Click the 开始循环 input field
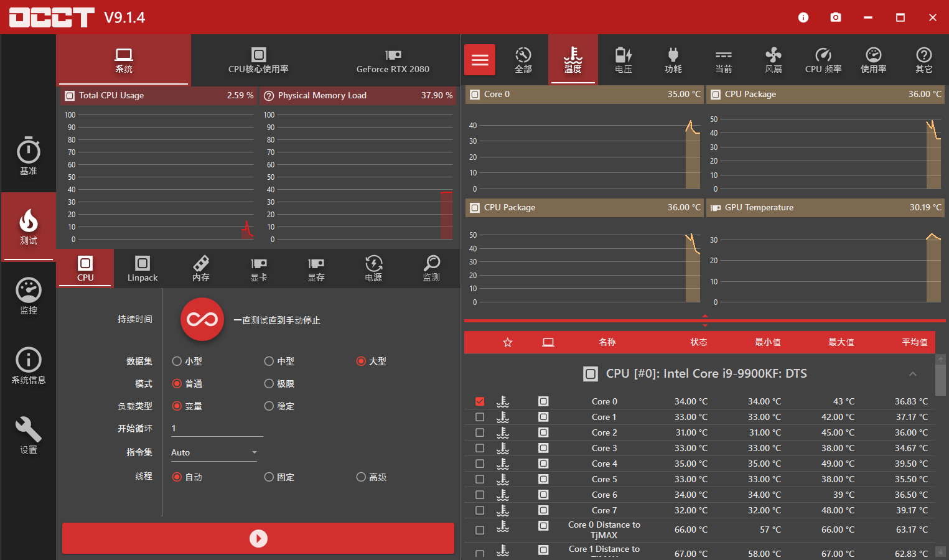Image resolution: width=949 pixels, height=560 pixels. coord(217,429)
